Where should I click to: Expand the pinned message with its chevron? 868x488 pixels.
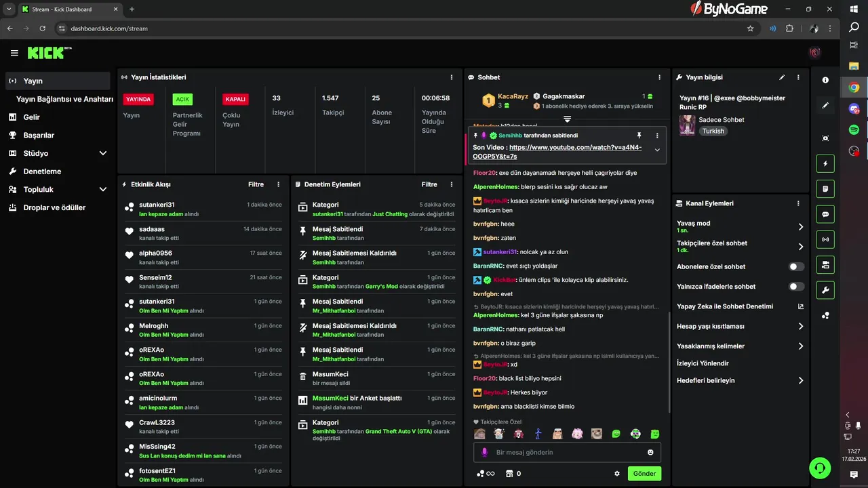click(x=656, y=150)
